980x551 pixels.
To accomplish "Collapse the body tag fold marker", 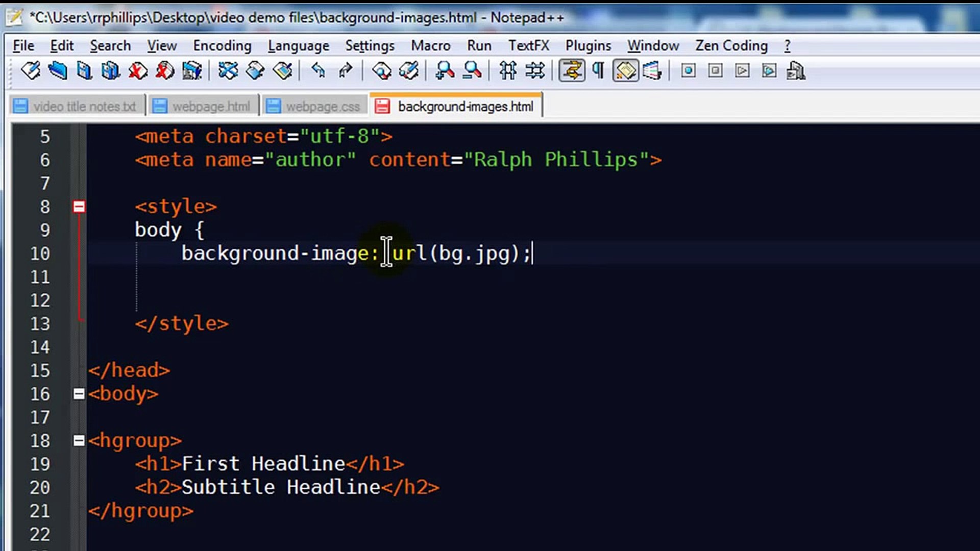I will (x=79, y=394).
